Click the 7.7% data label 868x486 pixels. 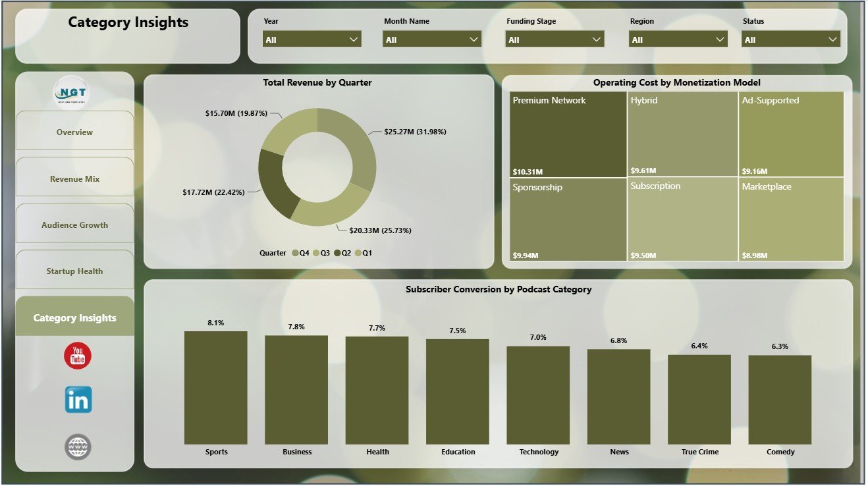coord(377,328)
